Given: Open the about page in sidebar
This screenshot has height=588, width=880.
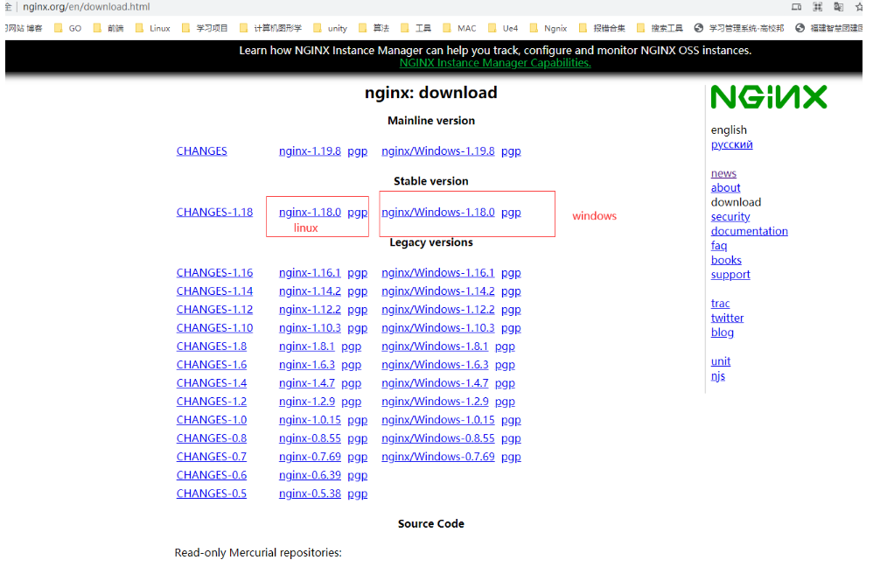Looking at the screenshot, I should tap(726, 188).
